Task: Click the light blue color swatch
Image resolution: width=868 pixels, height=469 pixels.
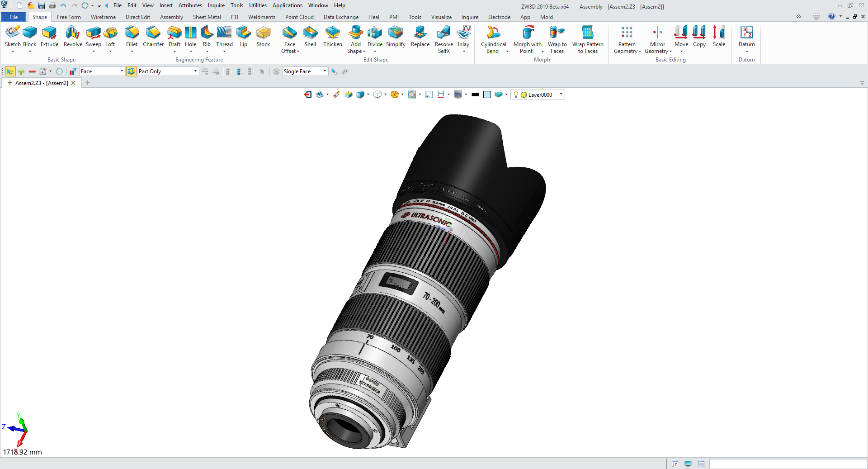Action: pyautogui.click(x=487, y=95)
